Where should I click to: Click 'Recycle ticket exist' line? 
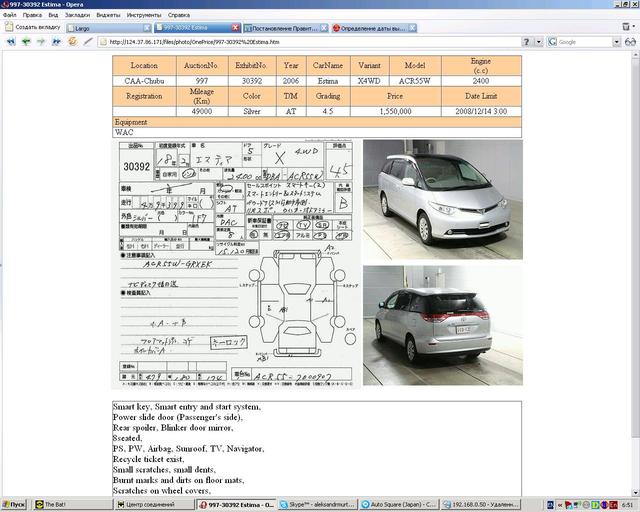pos(149,459)
